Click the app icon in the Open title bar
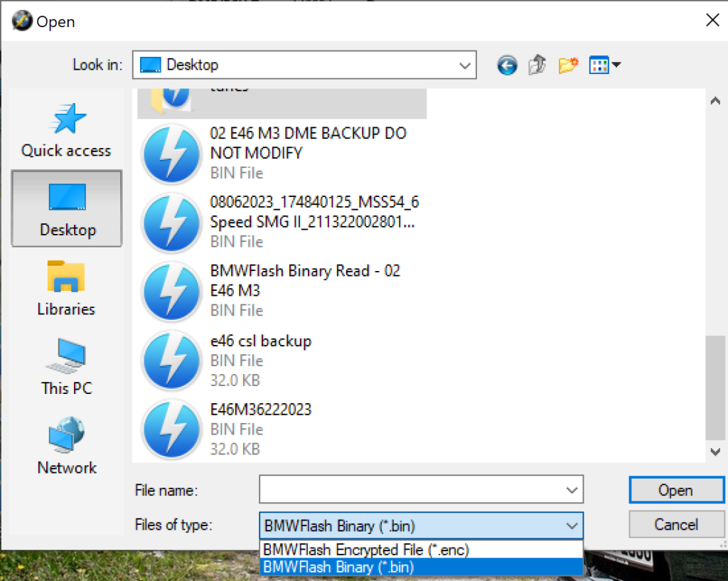Screen dimensions: 728x581 point(22,21)
